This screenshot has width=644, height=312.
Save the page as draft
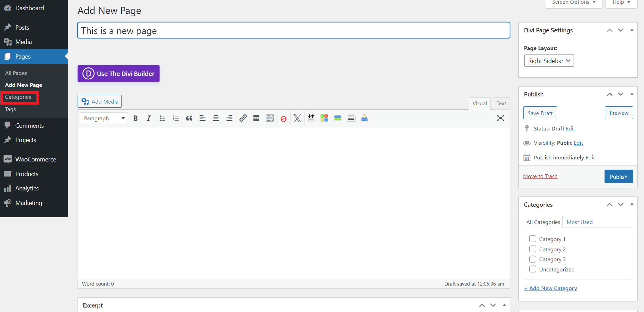540,113
